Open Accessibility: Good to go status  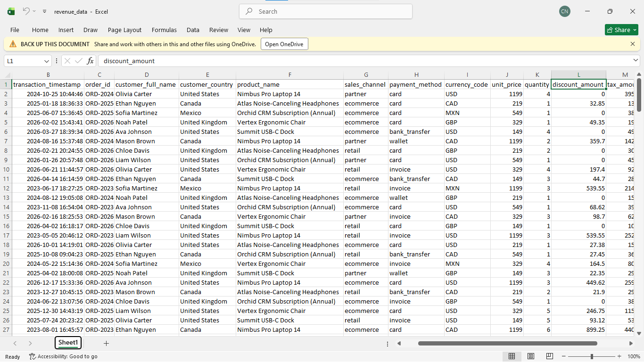coord(63,357)
